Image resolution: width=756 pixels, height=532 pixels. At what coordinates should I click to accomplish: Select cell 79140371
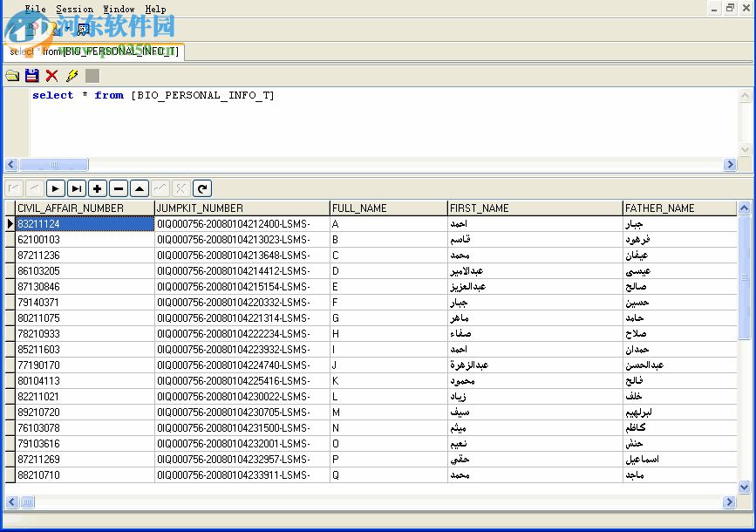pos(85,303)
